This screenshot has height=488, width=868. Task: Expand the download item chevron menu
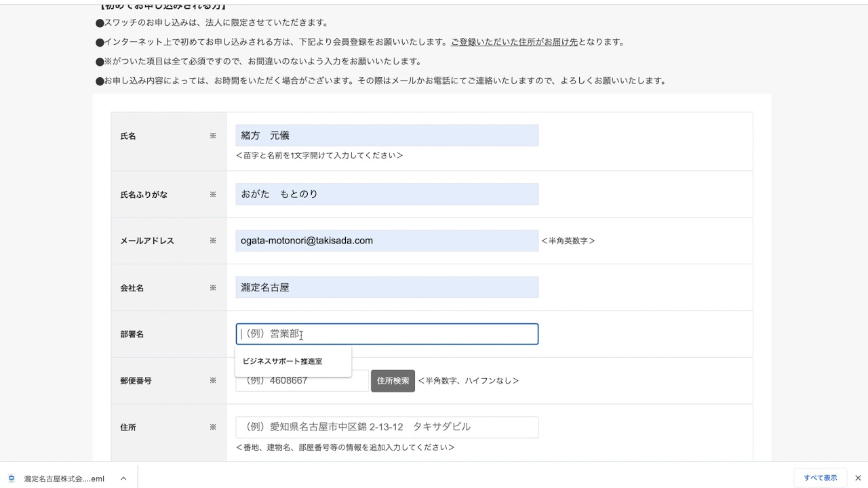[123, 479]
